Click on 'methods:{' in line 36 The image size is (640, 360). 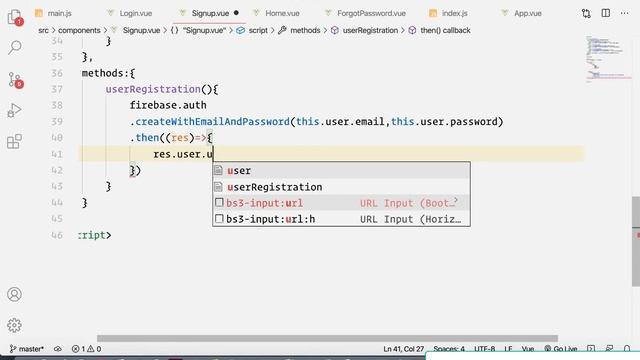pos(108,73)
